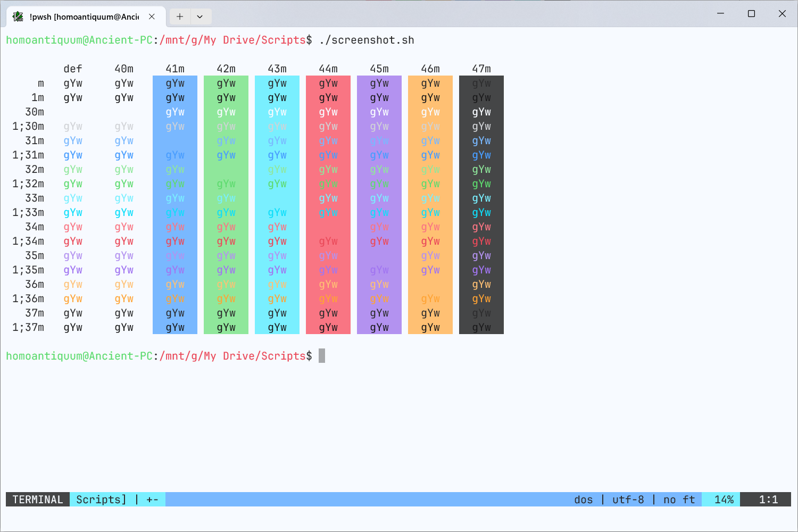Click the green 42m color column
The height and width of the screenshot is (532, 798).
pyautogui.click(x=226, y=205)
